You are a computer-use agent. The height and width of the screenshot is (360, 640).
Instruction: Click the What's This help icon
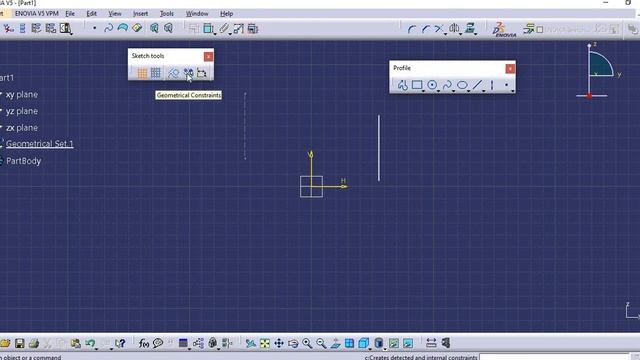(x=120, y=343)
